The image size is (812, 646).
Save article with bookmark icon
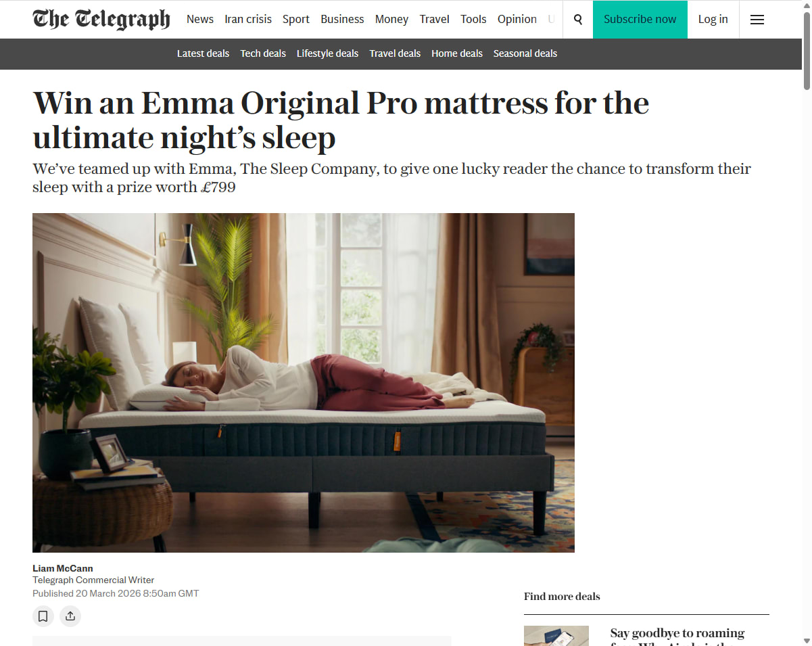[x=43, y=616]
